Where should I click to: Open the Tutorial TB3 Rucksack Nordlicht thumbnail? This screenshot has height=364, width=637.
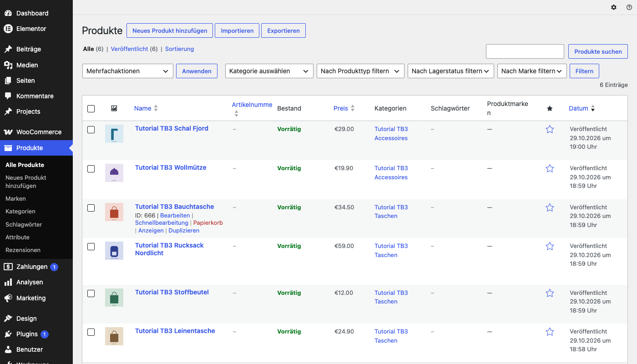(114, 251)
